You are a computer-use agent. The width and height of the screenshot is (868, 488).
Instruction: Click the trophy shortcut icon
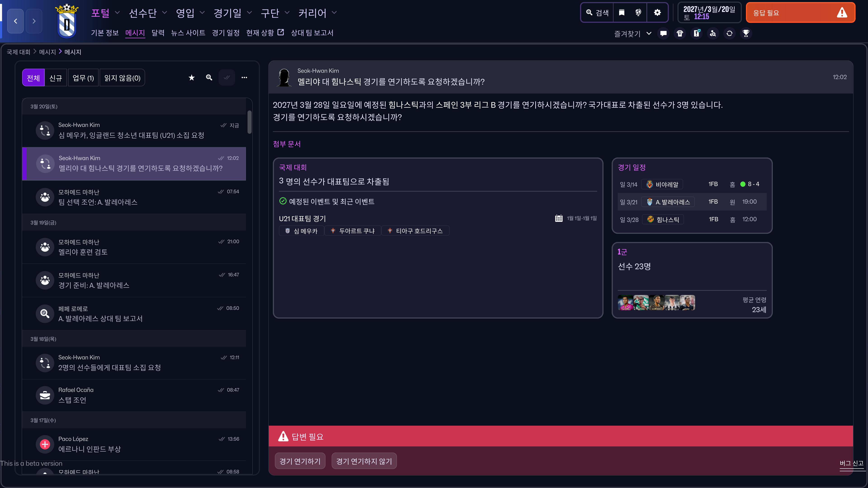[x=746, y=33]
